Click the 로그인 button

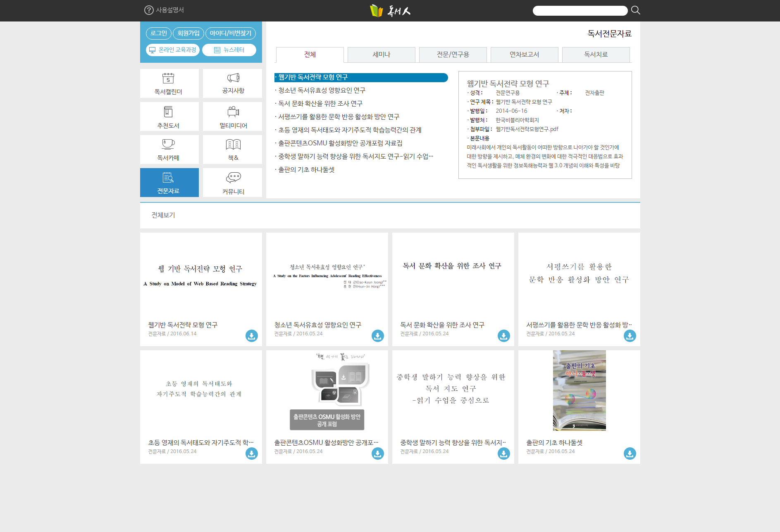158,33
